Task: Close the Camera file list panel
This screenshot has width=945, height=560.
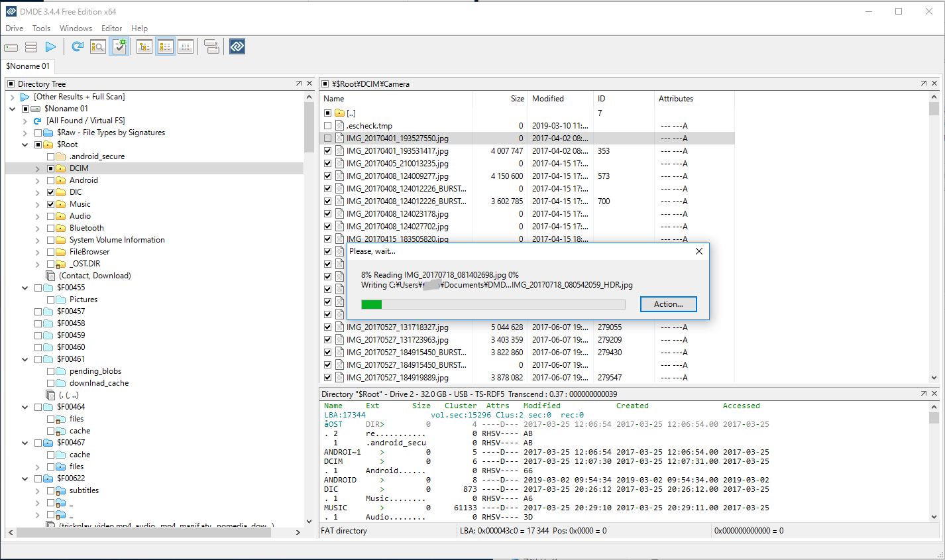Action: tap(934, 84)
